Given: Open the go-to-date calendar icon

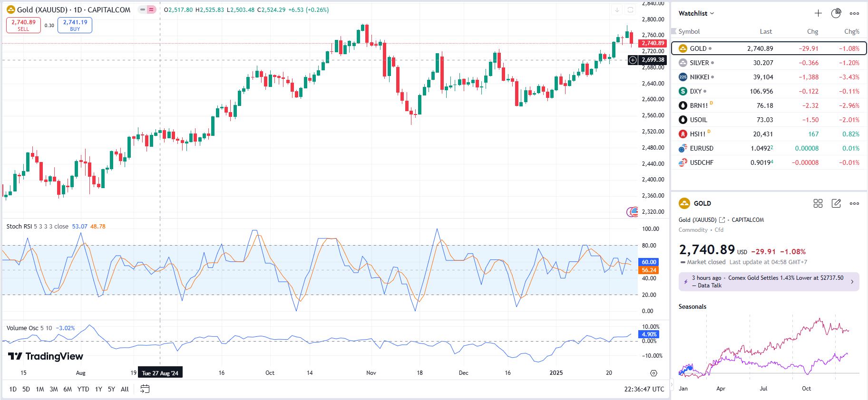Looking at the screenshot, I should (x=145, y=389).
